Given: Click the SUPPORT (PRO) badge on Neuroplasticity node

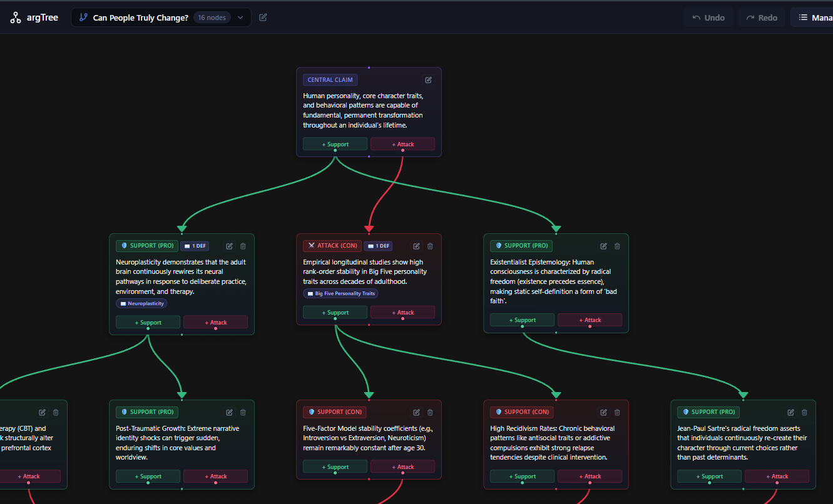Looking at the screenshot, I should click(147, 246).
